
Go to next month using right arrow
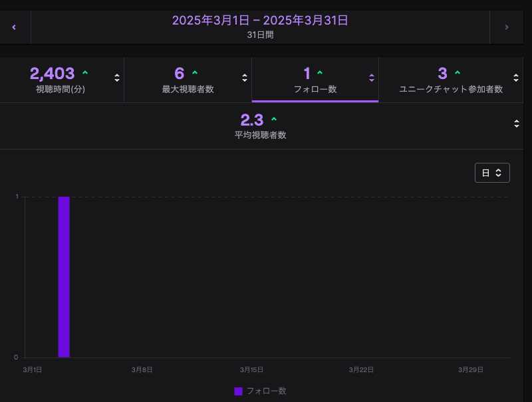(507, 27)
